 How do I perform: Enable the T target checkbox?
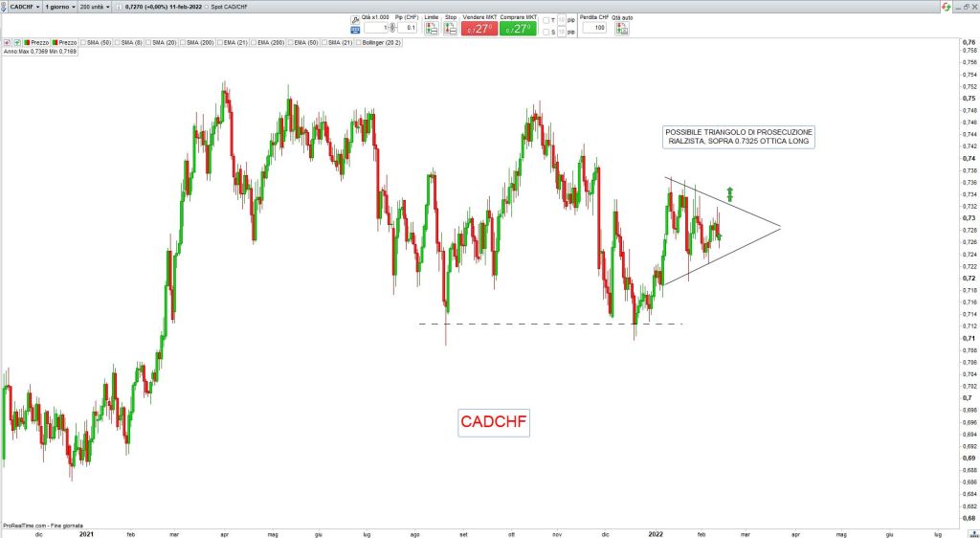pos(546,20)
